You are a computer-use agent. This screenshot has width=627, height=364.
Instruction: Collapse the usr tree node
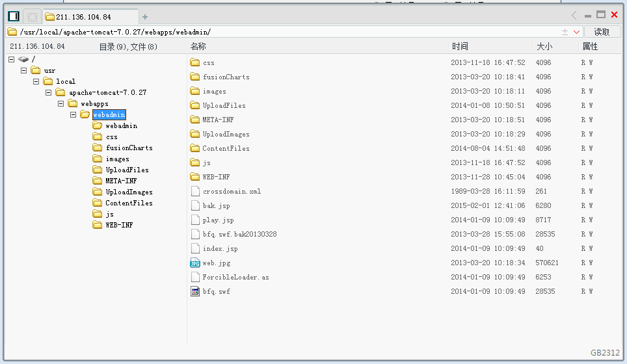click(23, 70)
